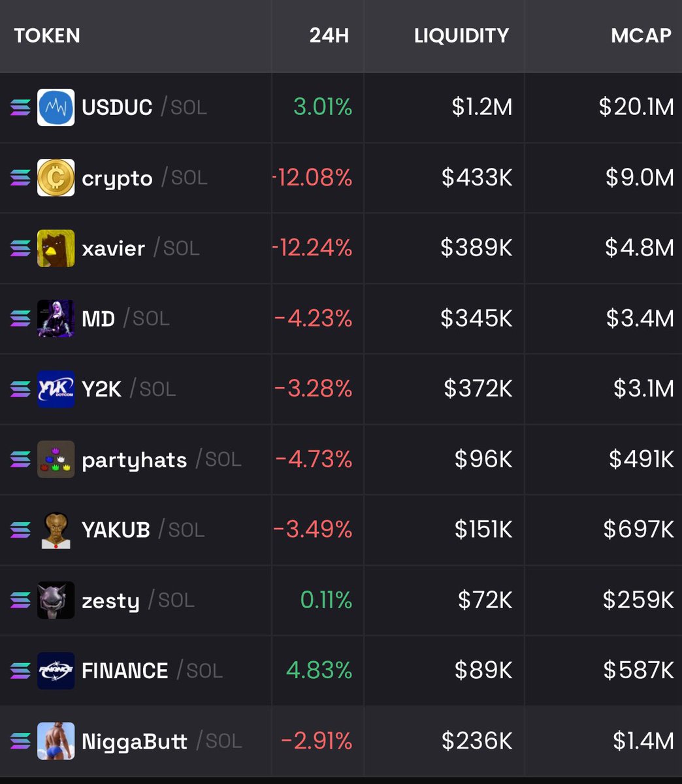This screenshot has height=784, width=682.
Task: Click the FINANCE token logo
Action: 56,671
